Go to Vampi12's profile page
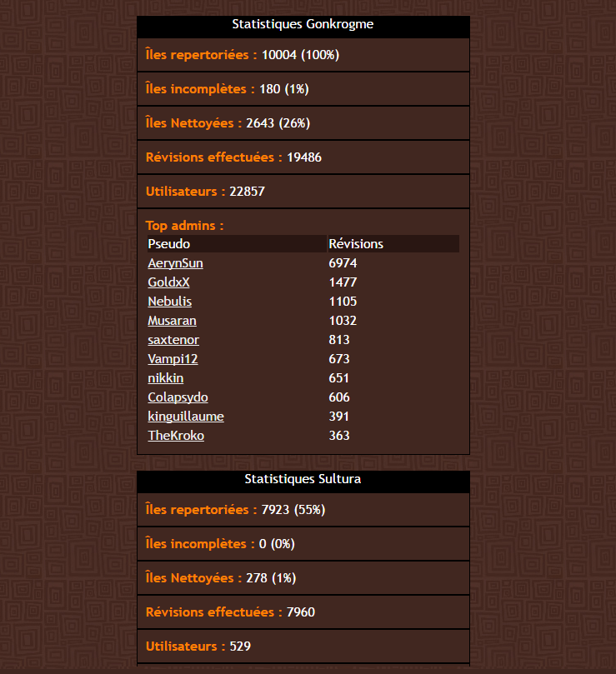This screenshot has height=674, width=616. (173, 359)
